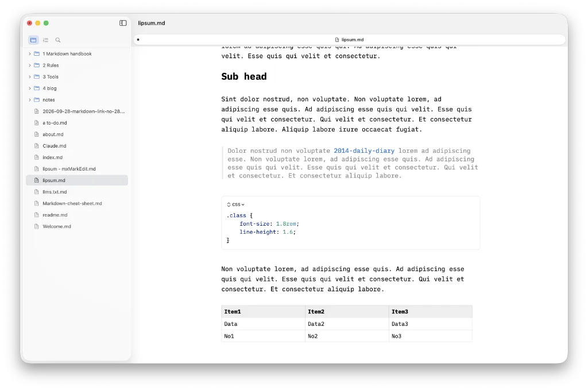The width and height of the screenshot is (588, 390).
Task: Expand the 4 blog folder chevron
Action: point(30,88)
